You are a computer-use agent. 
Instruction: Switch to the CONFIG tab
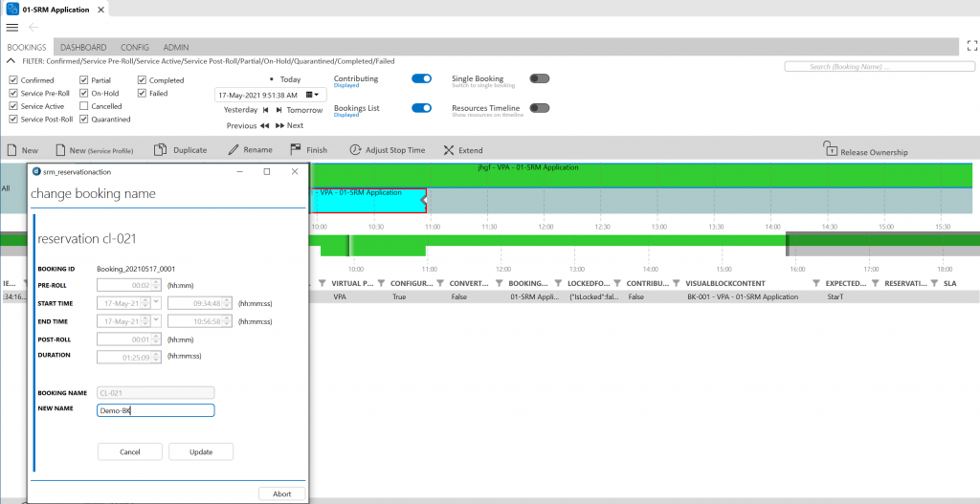(134, 47)
